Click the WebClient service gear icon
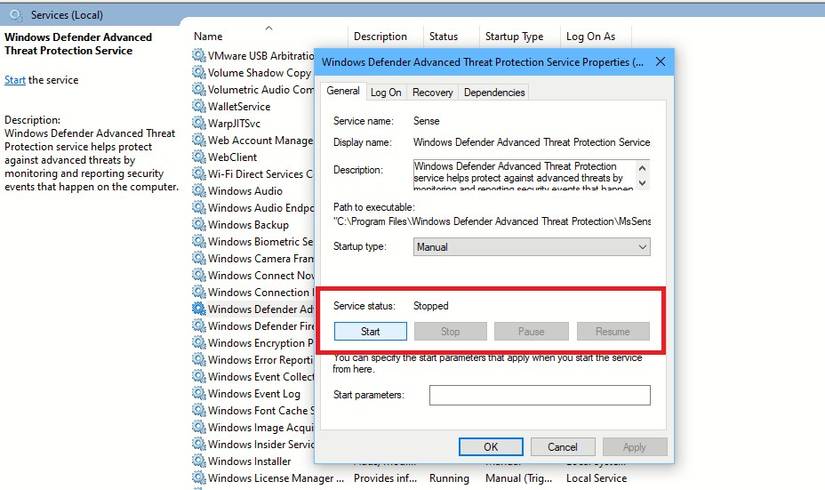Image resolution: width=825 pixels, height=490 pixels. [x=199, y=156]
